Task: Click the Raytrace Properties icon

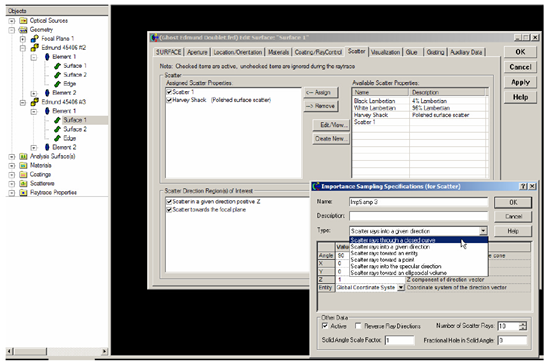Action: pyautogui.click(x=23, y=192)
